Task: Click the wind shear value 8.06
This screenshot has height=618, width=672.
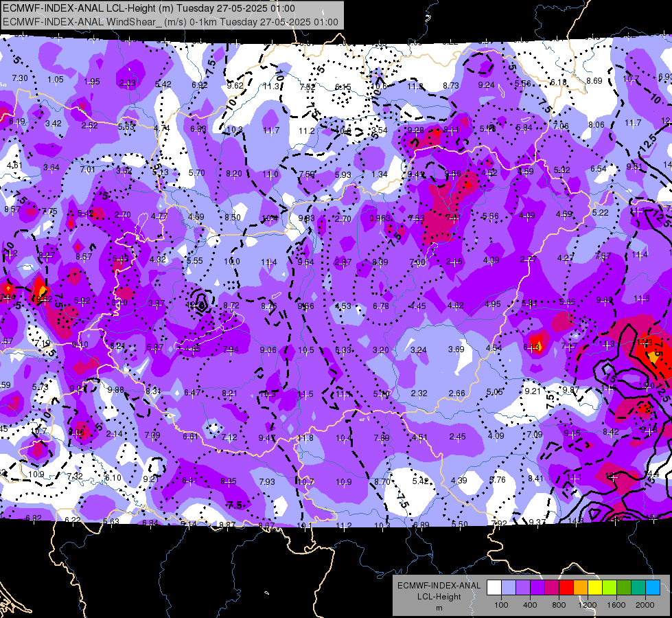Action: coord(596,125)
